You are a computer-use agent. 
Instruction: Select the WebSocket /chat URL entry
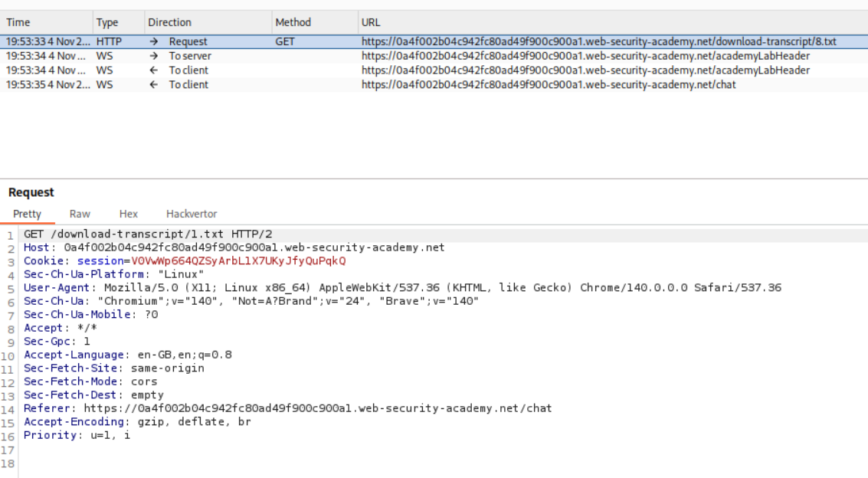[549, 84]
